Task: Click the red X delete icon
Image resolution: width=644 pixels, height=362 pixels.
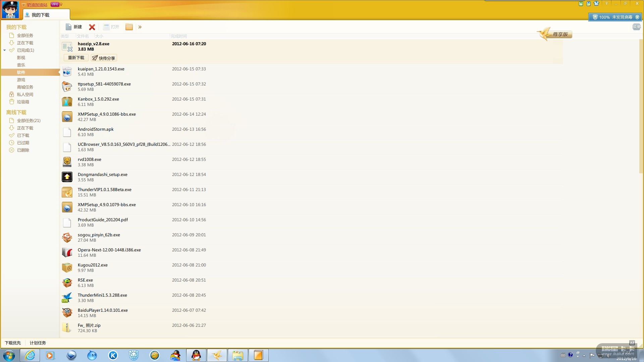Action: pos(92,27)
